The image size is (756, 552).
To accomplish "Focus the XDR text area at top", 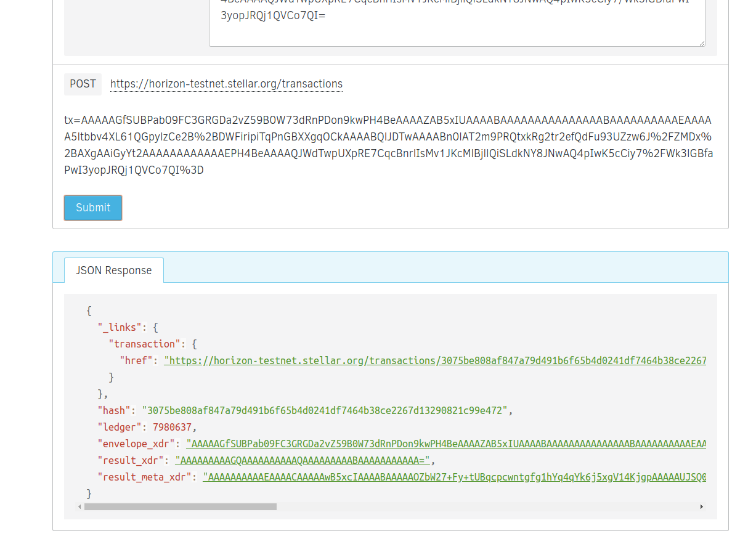I will point(456,25).
